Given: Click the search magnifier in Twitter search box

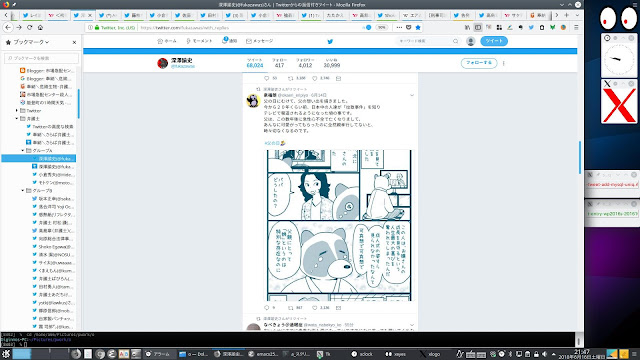Looking at the screenshot, I should 456,41.
